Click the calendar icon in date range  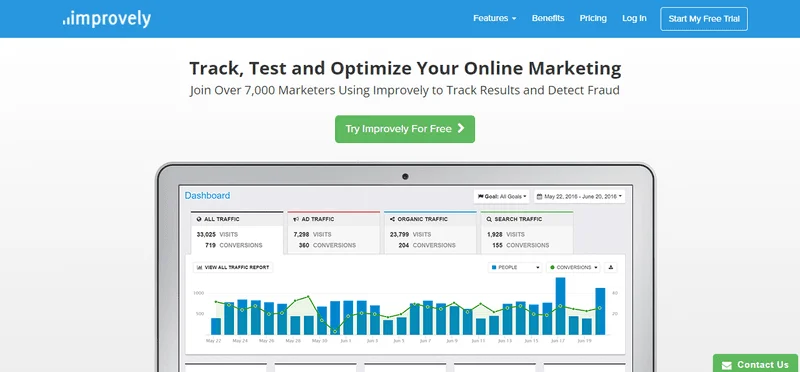(539, 196)
